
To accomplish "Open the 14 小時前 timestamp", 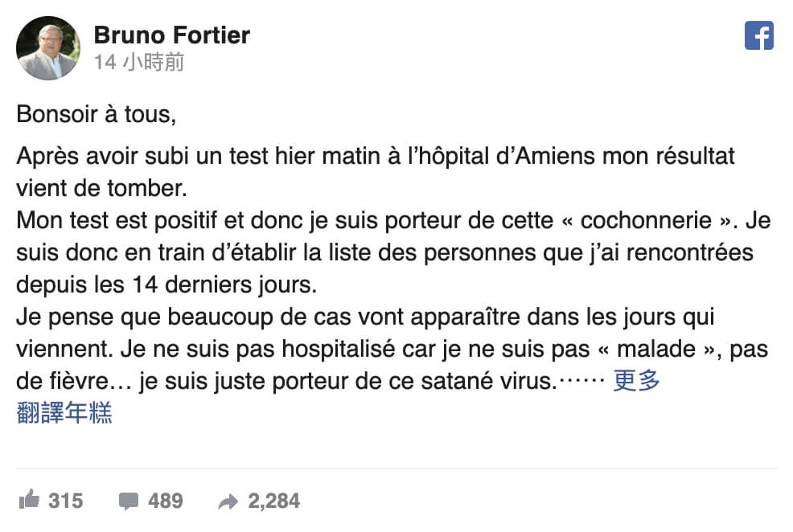I will (x=139, y=62).
